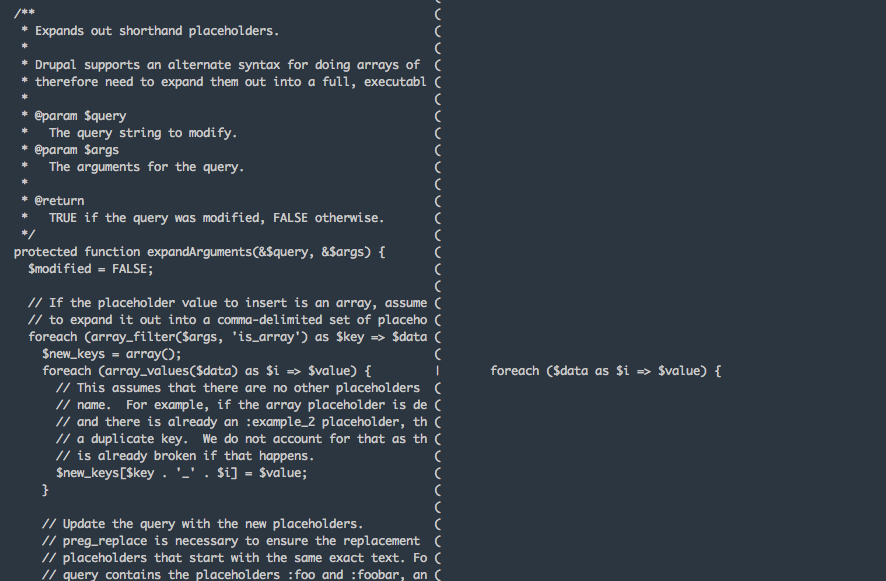Click the gutter parenthesis beside '$modified = FALSE;'
Viewport: 886px width, 581px height.
click(438, 269)
